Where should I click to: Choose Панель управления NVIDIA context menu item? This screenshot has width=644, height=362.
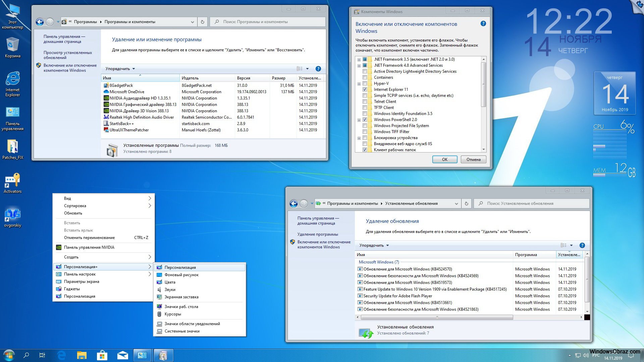(89, 247)
